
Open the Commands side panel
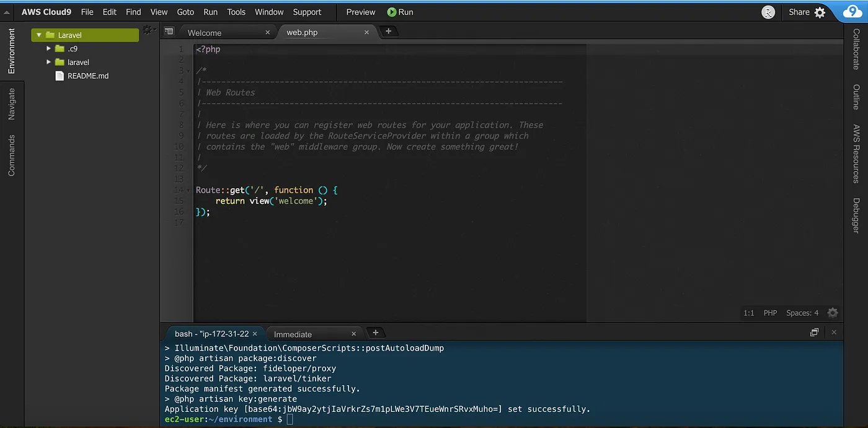click(11, 155)
